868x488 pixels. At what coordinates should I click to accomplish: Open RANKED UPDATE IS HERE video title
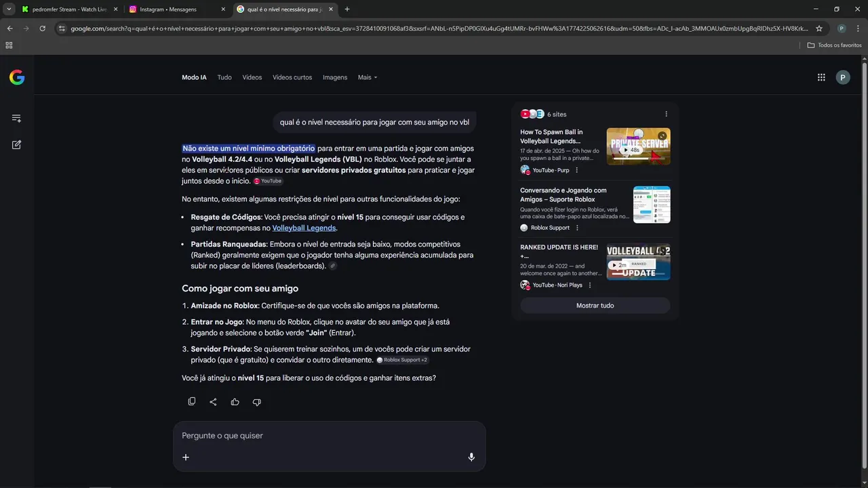559,251
